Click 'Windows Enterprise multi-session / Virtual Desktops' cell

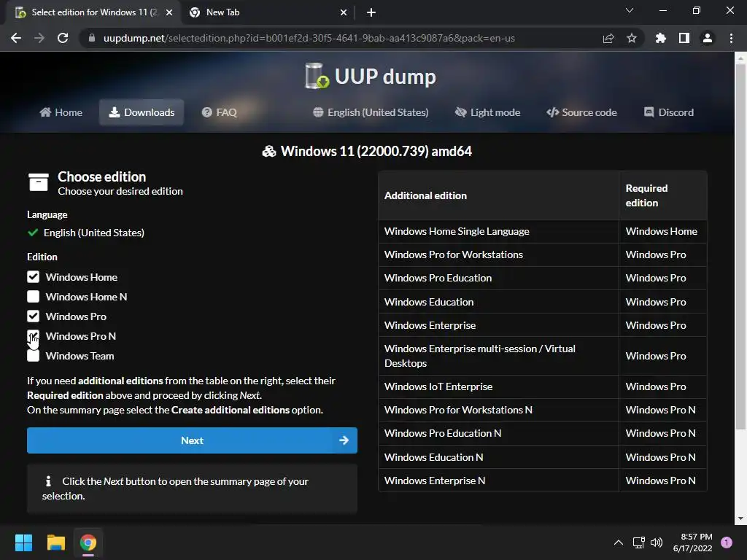498,356
